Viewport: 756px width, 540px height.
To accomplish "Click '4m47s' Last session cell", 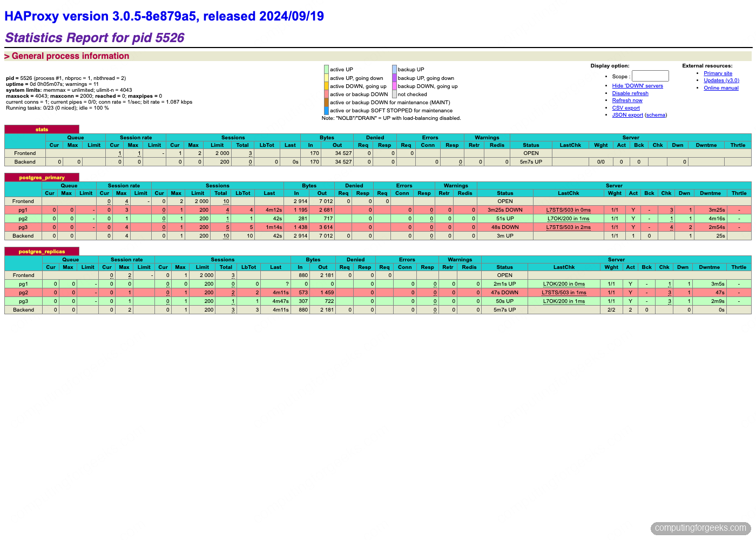I will [276, 301].
